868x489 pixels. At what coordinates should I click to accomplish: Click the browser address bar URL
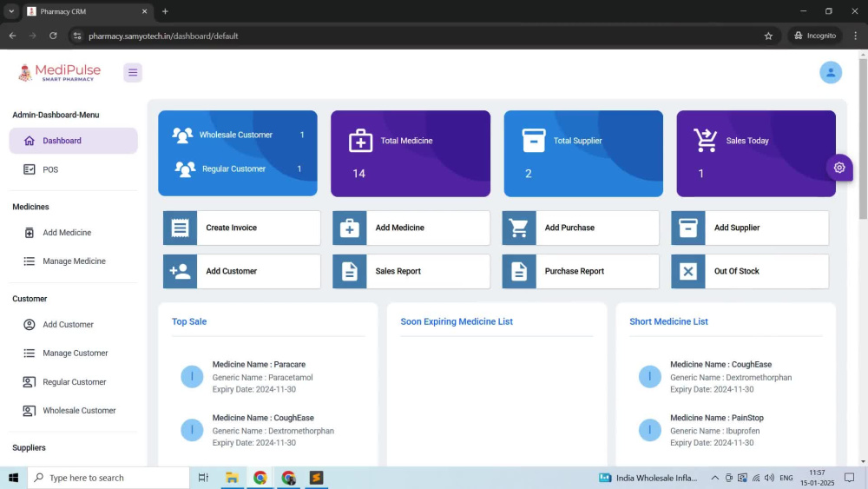click(163, 36)
